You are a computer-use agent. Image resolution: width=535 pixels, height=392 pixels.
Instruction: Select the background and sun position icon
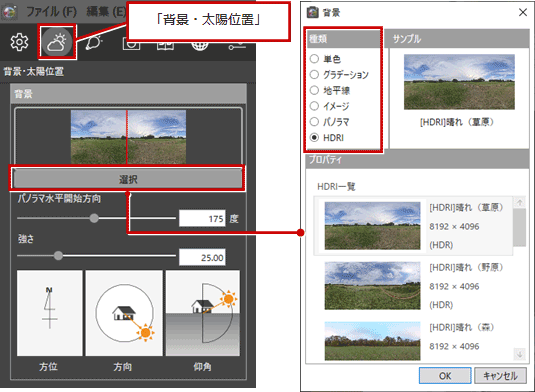[57, 42]
